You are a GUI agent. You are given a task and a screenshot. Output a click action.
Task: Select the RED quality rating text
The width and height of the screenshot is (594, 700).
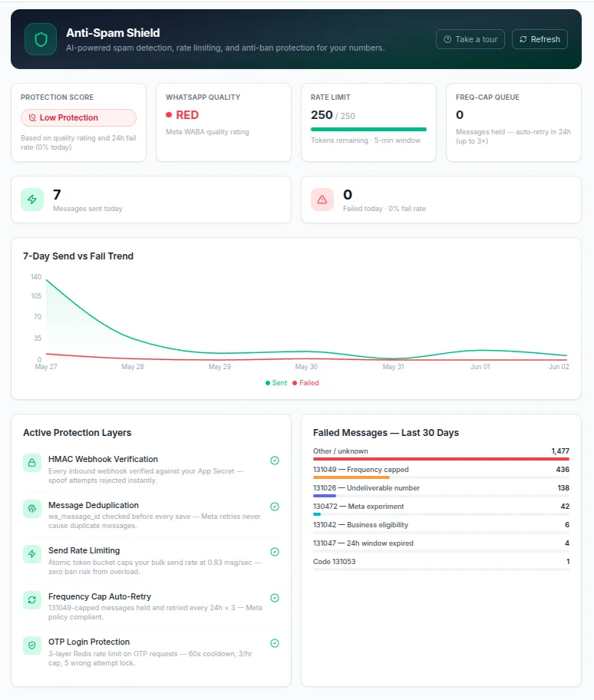[x=187, y=114]
